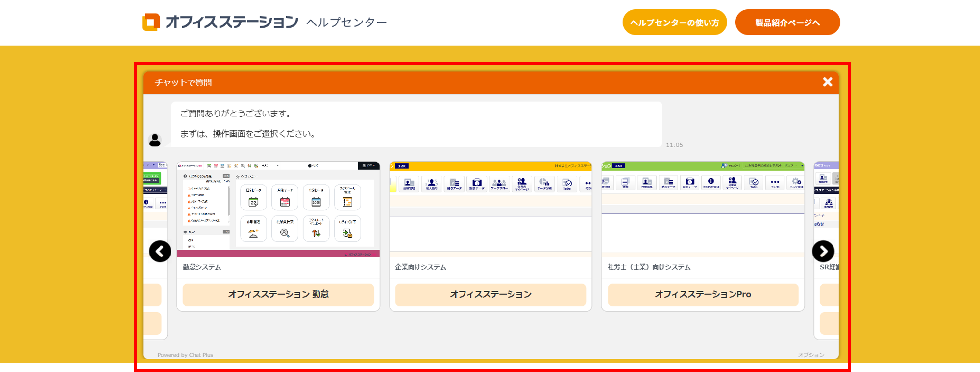980x372 pixels.
Task: Choose the オフィスステーション button under 企業向けシステム
Action: click(x=490, y=295)
